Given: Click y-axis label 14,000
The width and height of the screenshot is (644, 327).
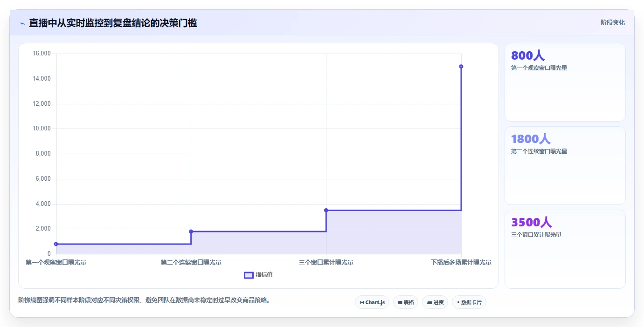Looking at the screenshot, I should [42, 79].
